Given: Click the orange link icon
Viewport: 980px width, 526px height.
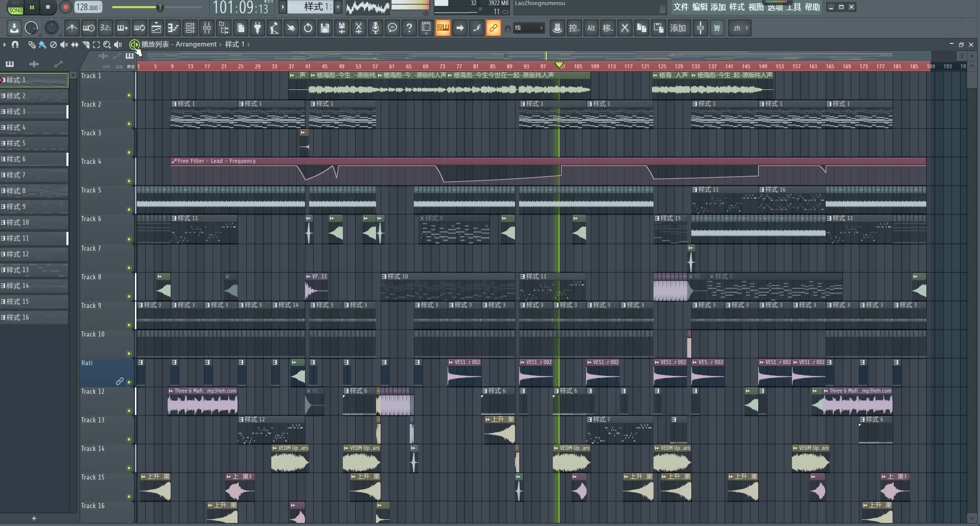Looking at the screenshot, I should [x=493, y=28].
